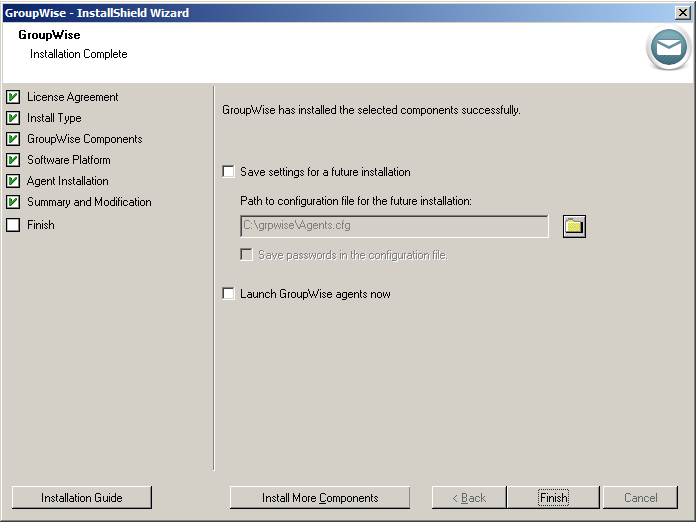The width and height of the screenshot is (699, 523).
Task: Click the Summary and Modification checkmark icon
Action: [13, 202]
